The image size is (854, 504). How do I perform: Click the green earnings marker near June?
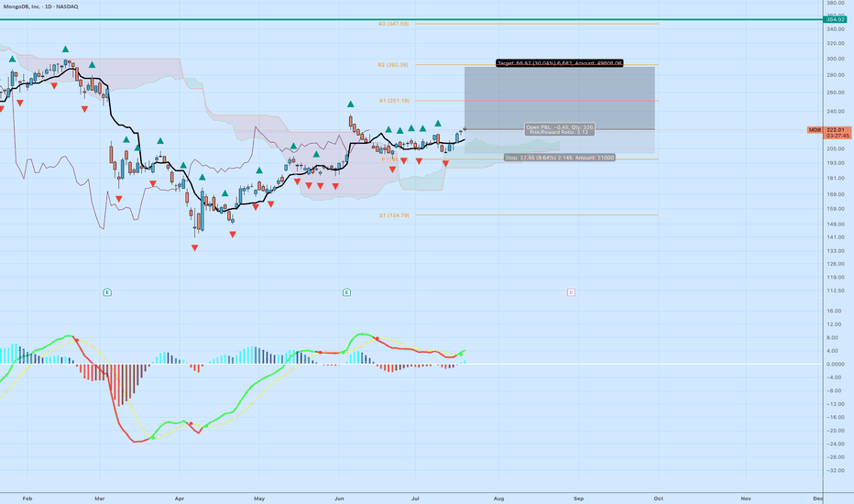(346, 291)
